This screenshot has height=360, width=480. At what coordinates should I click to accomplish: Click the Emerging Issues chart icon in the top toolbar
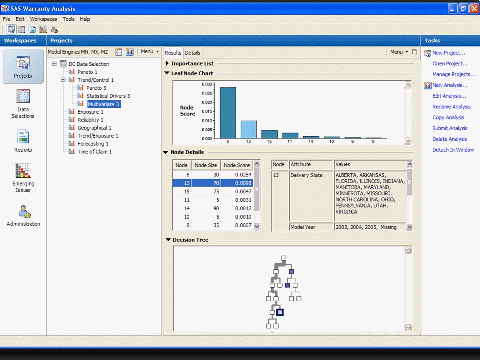click(x=43, y=29)
